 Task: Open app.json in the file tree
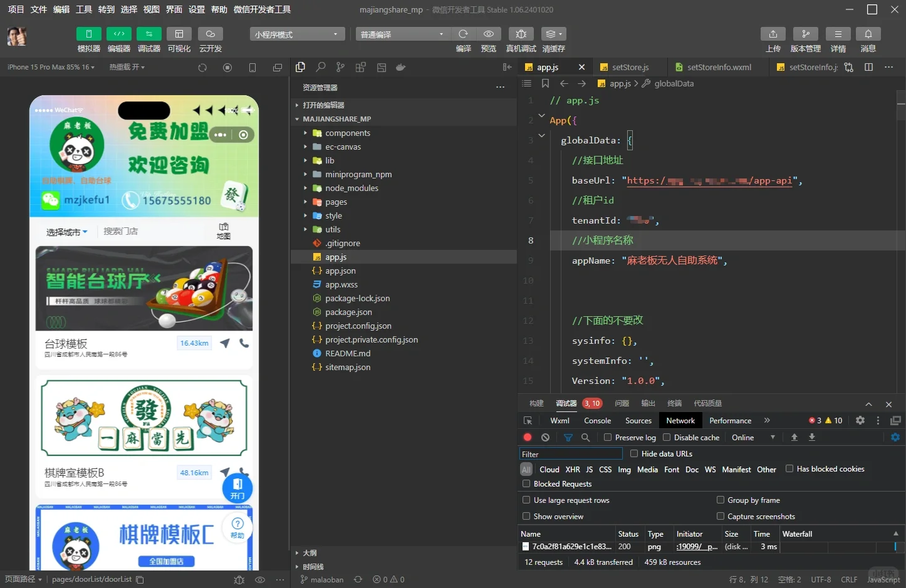(x=340, y=271)
